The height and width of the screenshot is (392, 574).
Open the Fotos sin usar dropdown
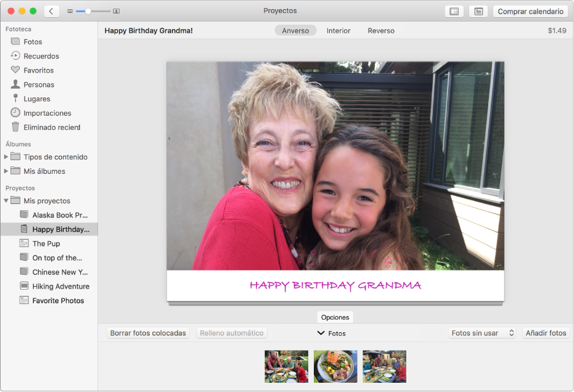pyautogui.click(x=483, y=333)
